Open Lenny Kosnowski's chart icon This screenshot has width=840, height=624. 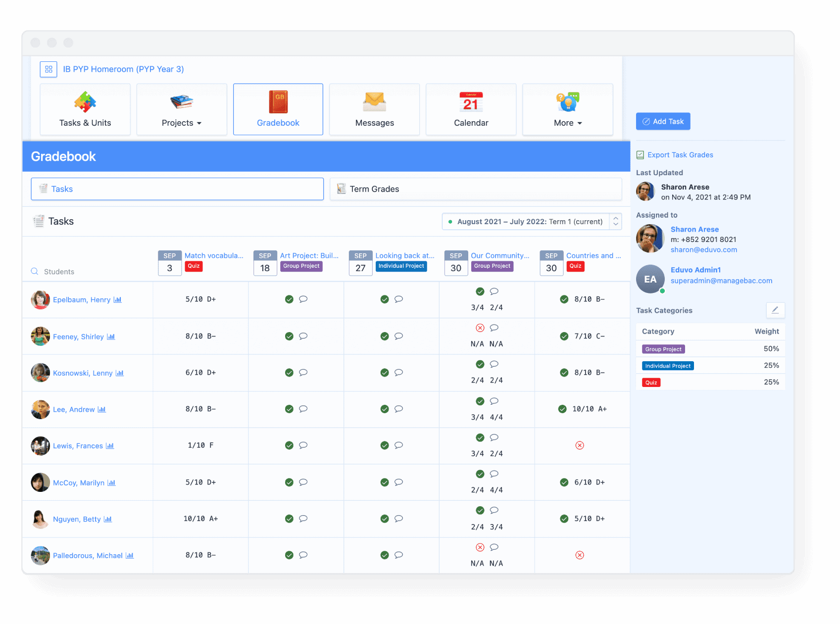120,373
